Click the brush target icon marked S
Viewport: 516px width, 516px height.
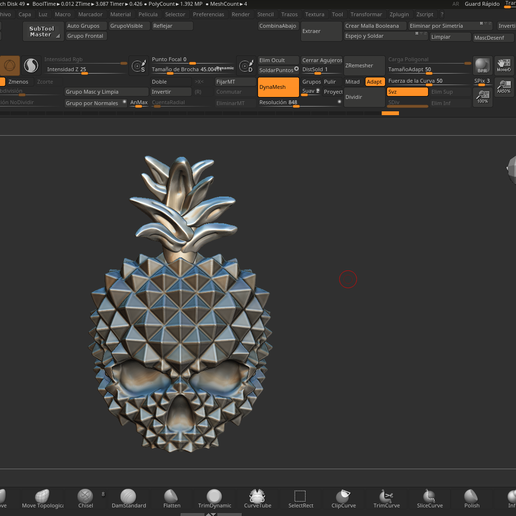tap(139, 66)
